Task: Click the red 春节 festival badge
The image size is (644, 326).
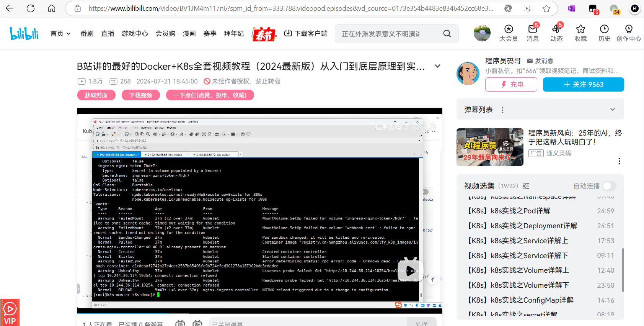Action: [264, 34]
